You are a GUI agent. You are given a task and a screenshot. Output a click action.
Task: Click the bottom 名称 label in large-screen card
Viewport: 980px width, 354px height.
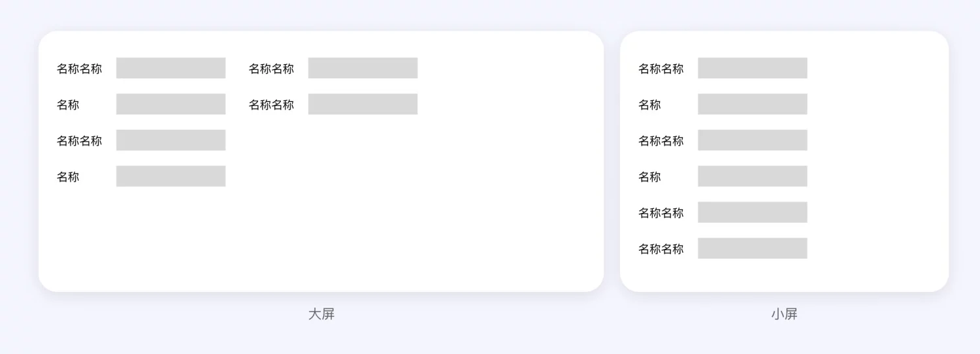pyautogui.click(x=68, y=176)
